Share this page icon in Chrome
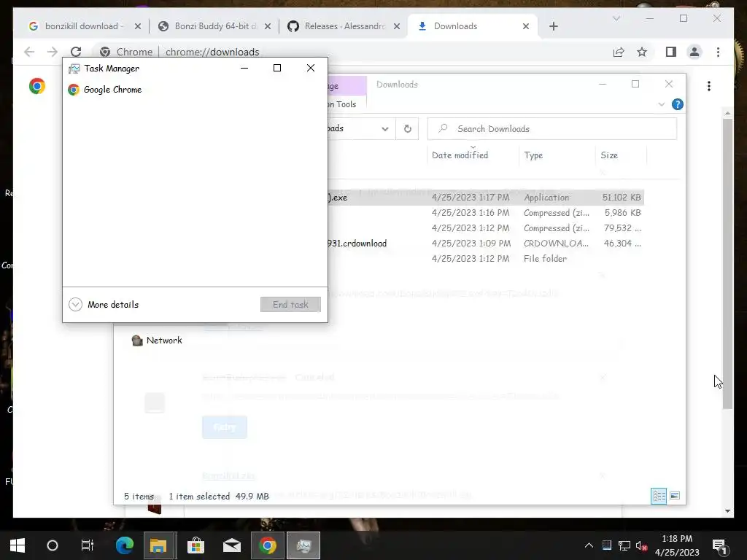 [619, 52]
